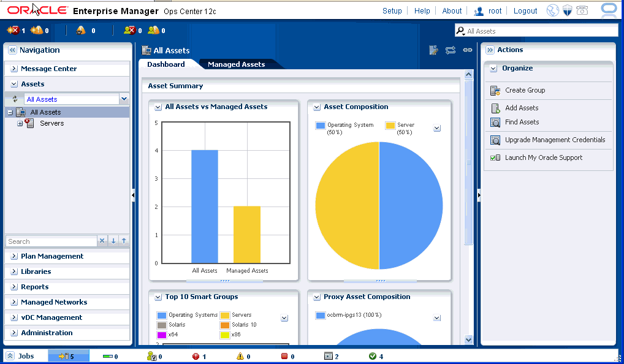Click the refresh arrows icon in All Assets header
Viewport: 624px width, 364px height.
451,50
